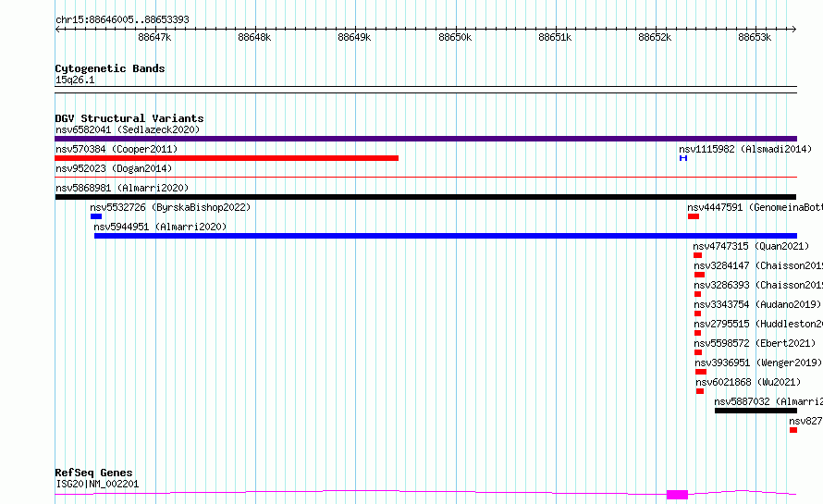This screenshot has height=504, width=823.
Task: Open nsv5598572 (Ebert2021) label
Action: (755, 343)
